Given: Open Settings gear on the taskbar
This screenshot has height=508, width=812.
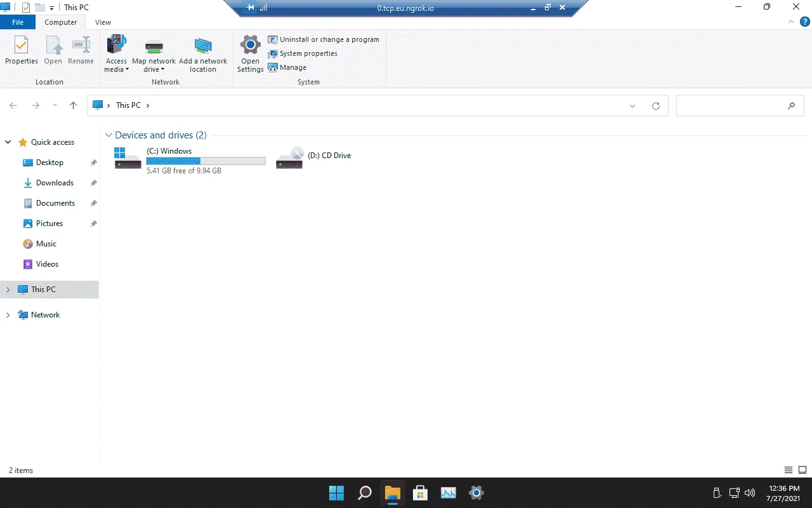Looking at the screenshot, I should tap(476, 493).
